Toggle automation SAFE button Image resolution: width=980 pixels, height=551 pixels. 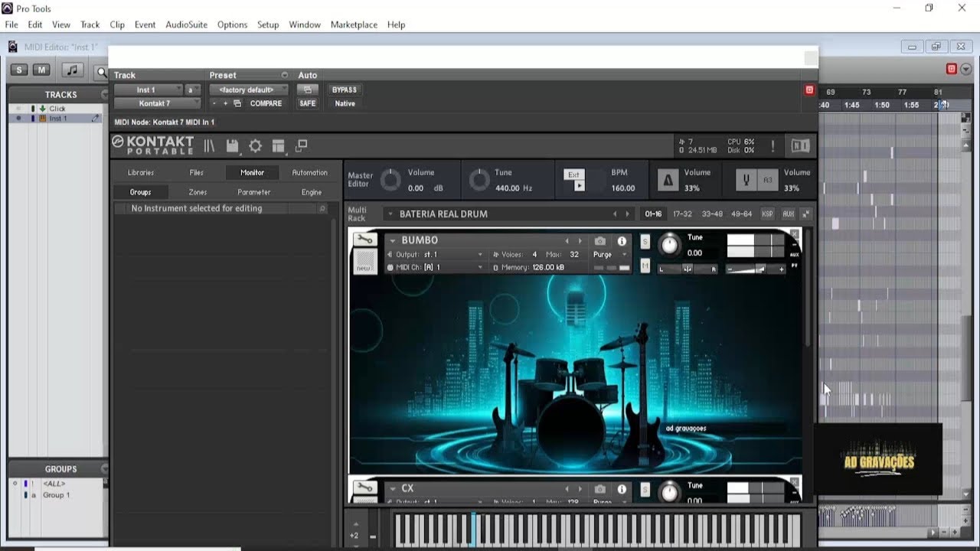click(x=308, y=103)
